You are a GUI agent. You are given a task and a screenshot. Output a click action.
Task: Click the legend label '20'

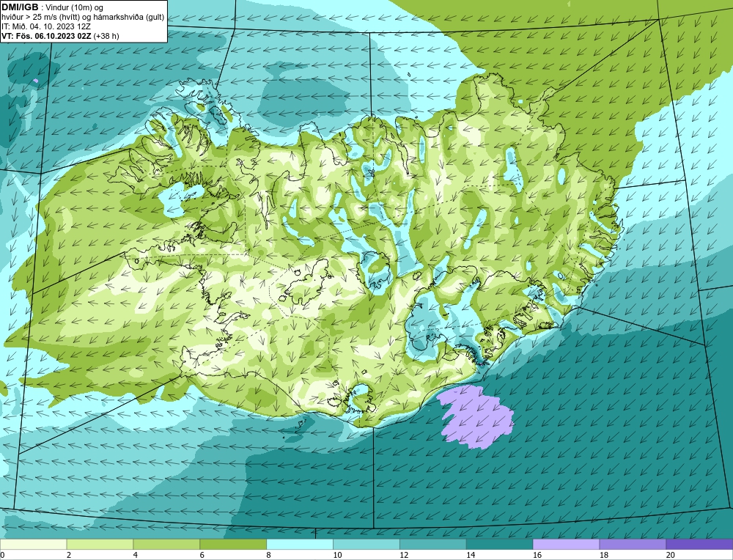coord(671,555)
